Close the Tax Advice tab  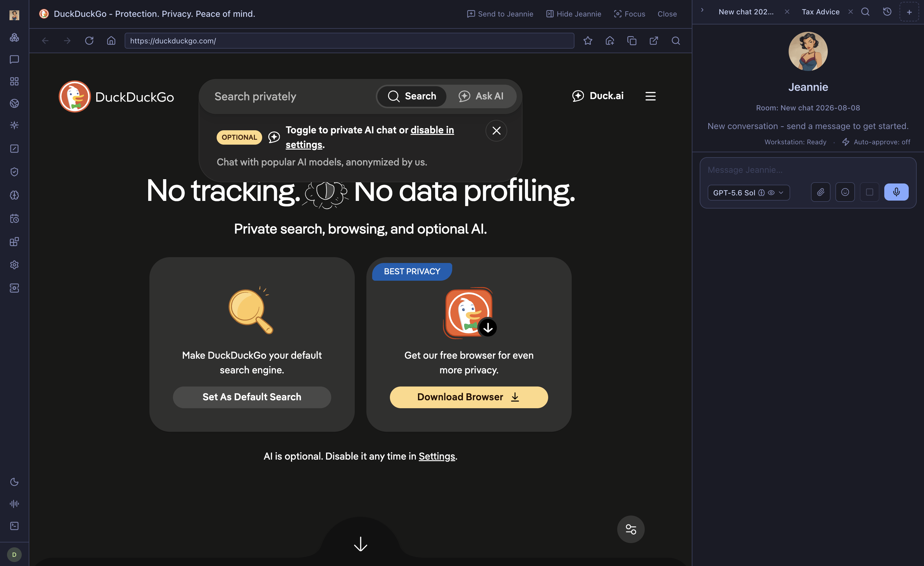tap(850, 12)
